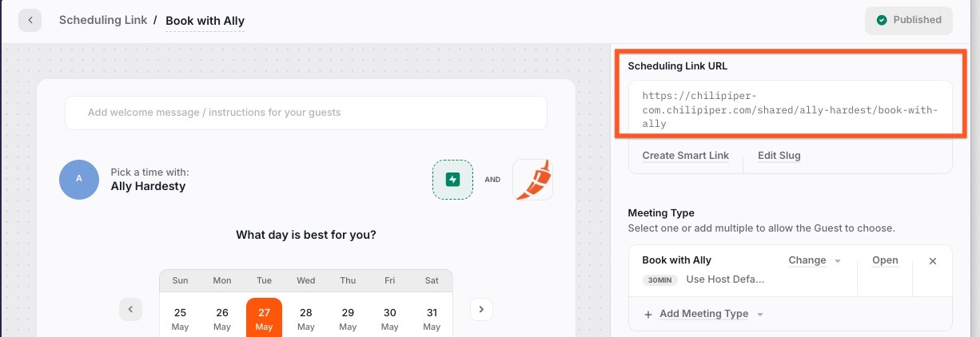
Task: Remove the Book with Ally meeting type
Action: [x=932, y=261]
